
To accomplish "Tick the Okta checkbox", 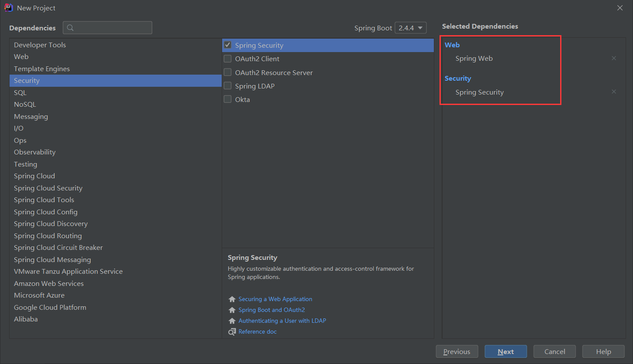I will 228,99.
